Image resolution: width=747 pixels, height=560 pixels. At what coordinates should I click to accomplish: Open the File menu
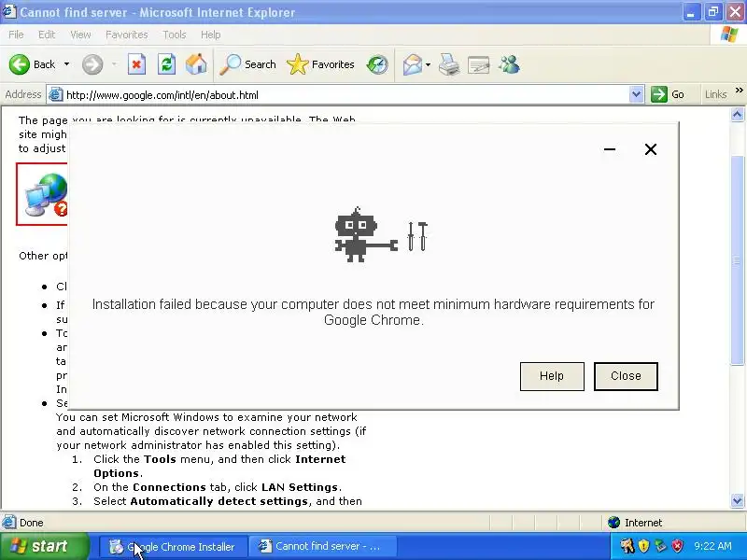click(16, 35)
